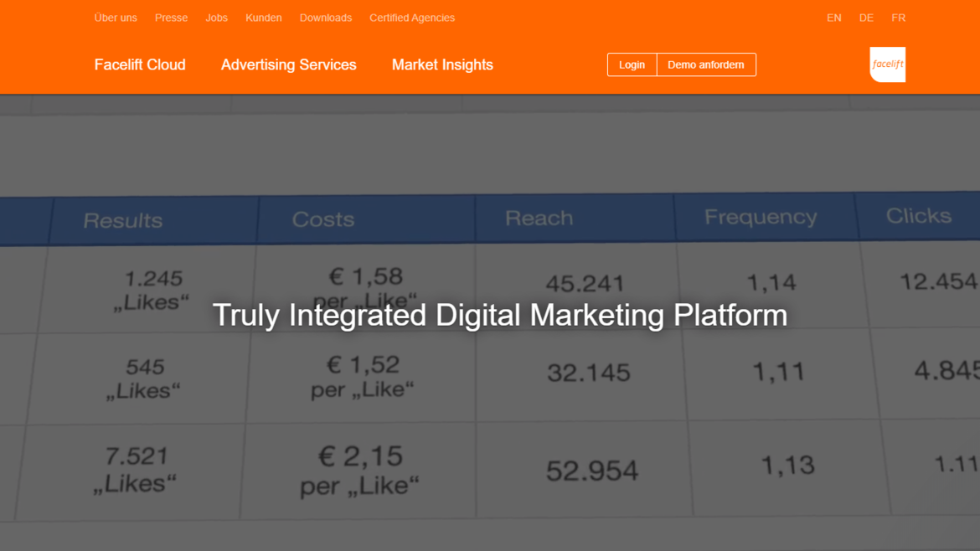Open Certified Agencies link
The width and height of the screenshot is (980, 551).
(x=412, y=18)
